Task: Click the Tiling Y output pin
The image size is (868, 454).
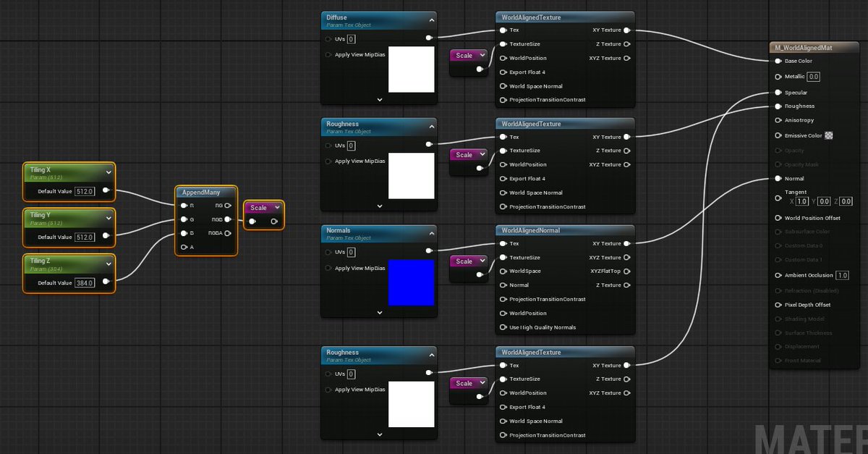Action: 106,237
